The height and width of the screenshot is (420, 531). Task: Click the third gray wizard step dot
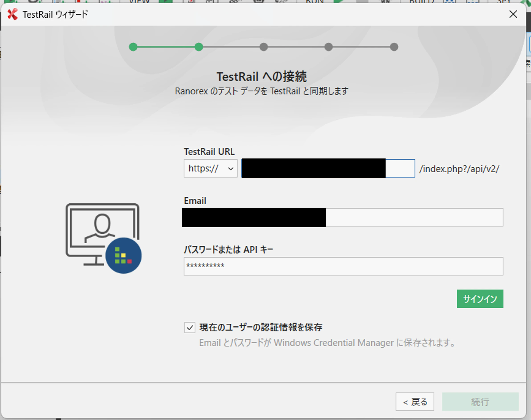(263, 47)
